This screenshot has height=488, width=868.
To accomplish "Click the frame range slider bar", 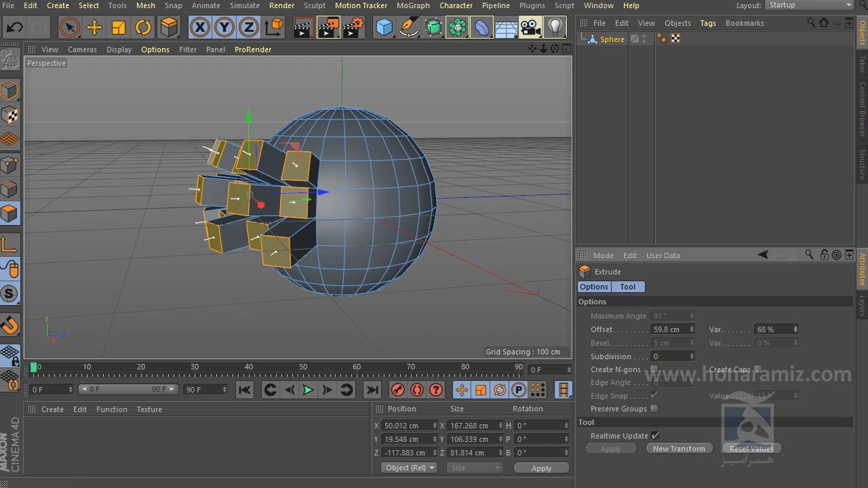I will pos(128,389).
